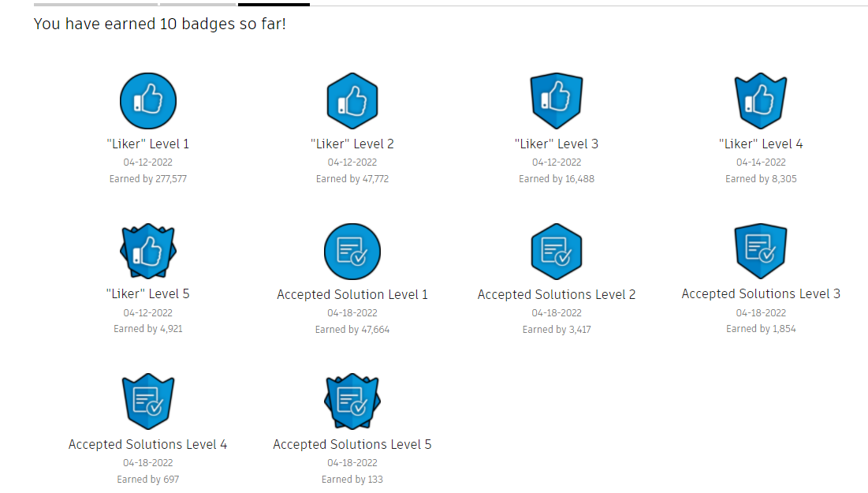Click the "Liker" Level 5 badge title link

148,293
